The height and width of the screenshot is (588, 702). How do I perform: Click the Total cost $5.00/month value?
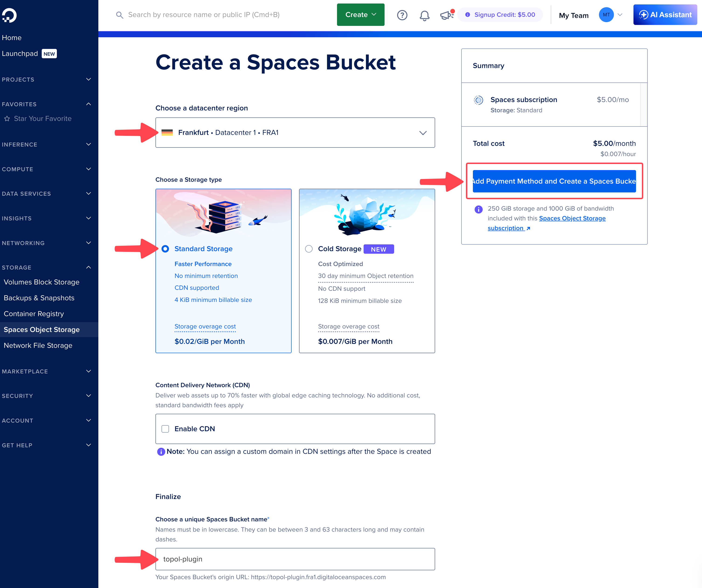pos(614,144)
